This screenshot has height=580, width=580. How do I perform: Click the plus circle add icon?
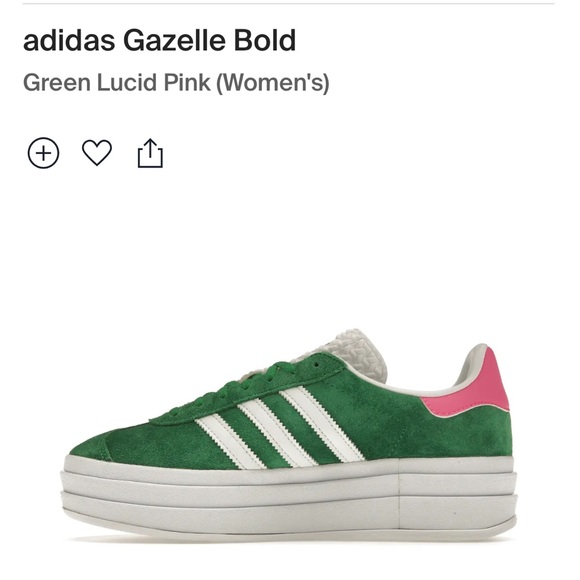(43, 153)
